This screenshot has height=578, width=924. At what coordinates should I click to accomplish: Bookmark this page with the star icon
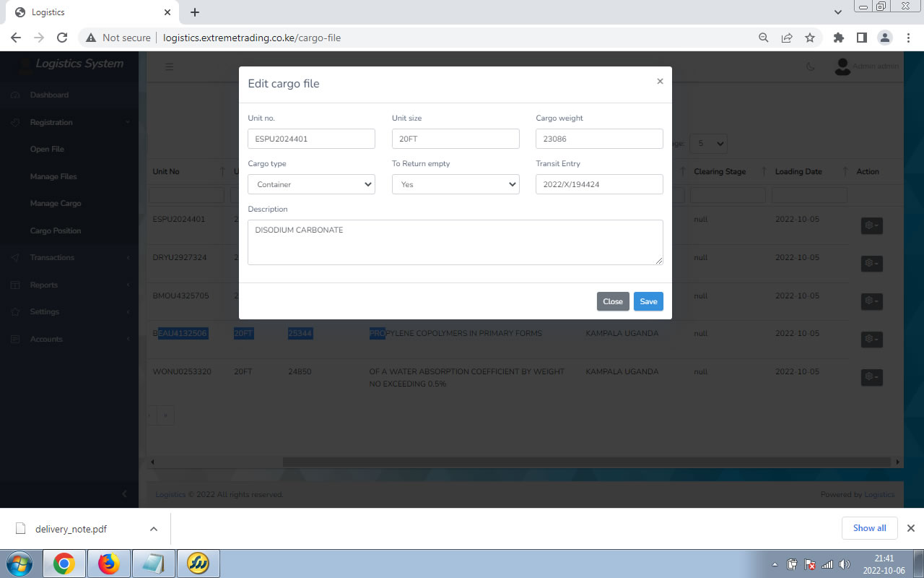(810, 38)
